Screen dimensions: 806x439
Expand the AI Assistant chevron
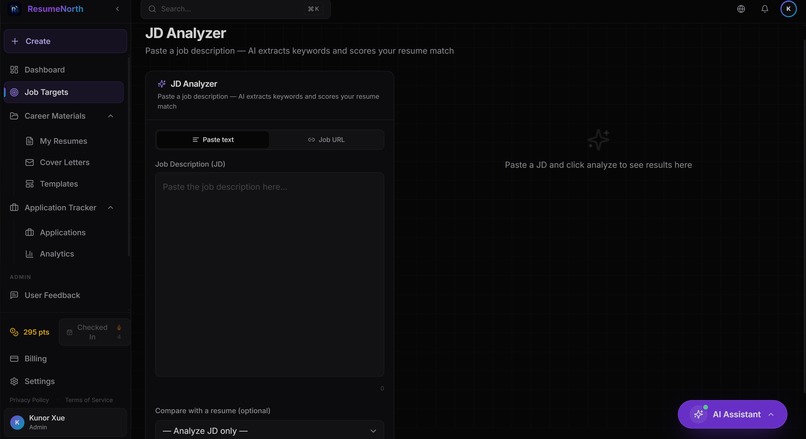pos(771,414)
